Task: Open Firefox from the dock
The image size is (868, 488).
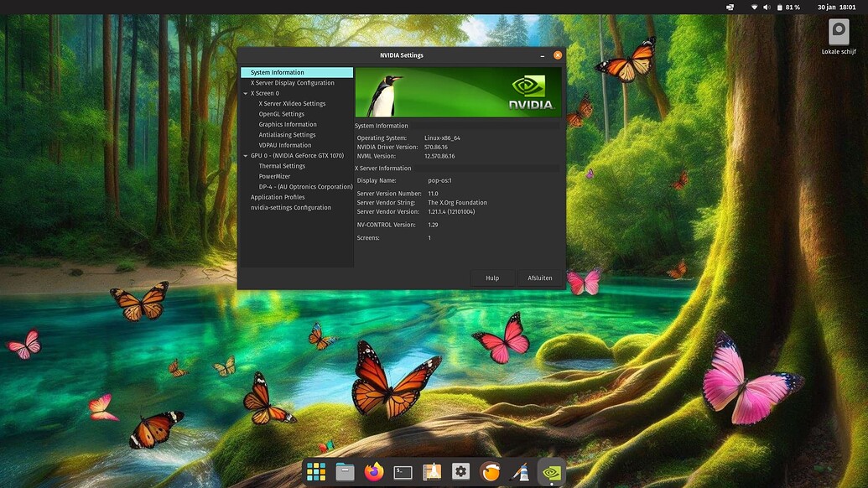Action: [x=373, y=471]
